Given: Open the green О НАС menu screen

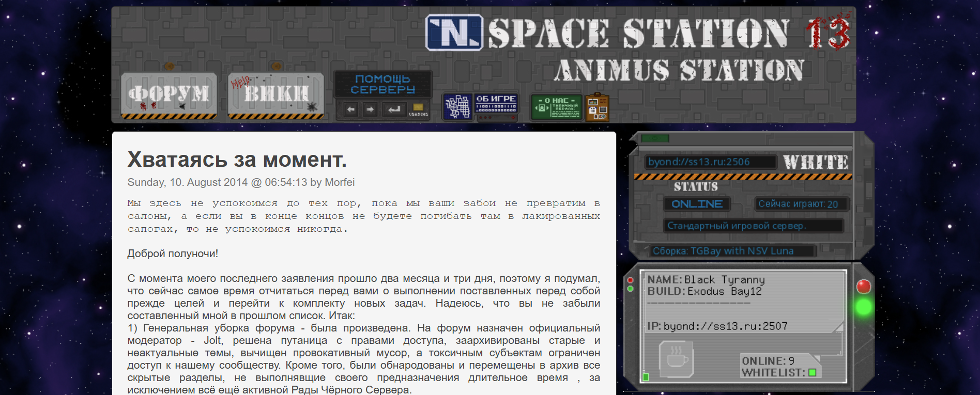Looking at the screenshot, I should point(557,107).
